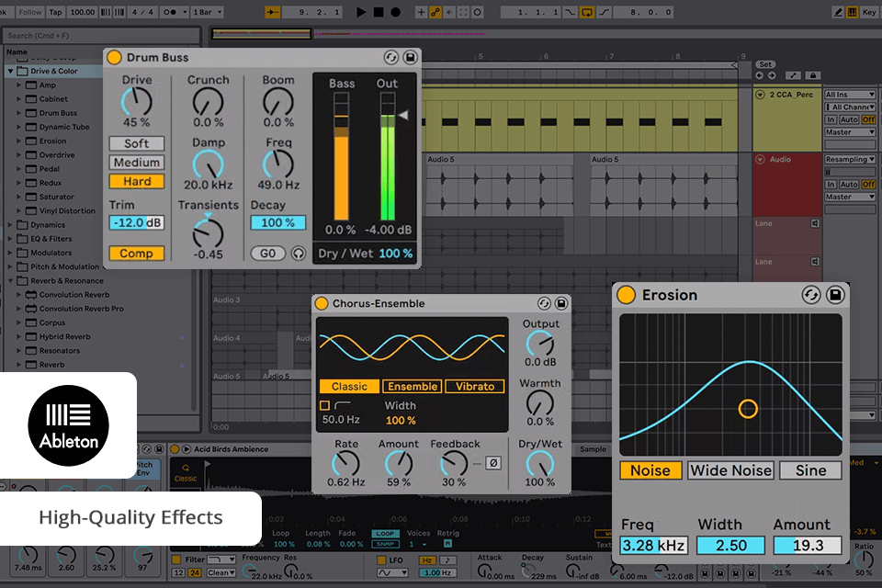Image resolution: width=882 pixels, height=588 pixels.
Task: Select Soft drive type in Drum Buss
Action: tap(137, 143)
